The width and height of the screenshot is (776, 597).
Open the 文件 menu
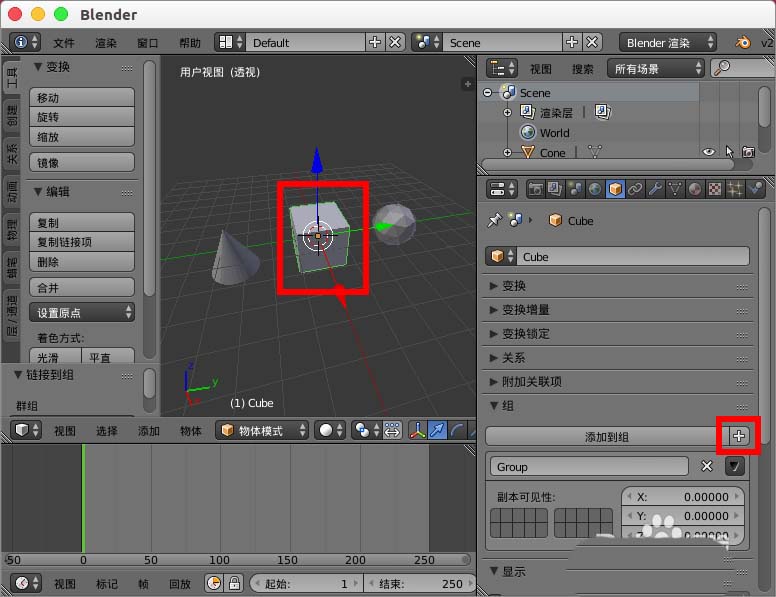click(64, 43)
